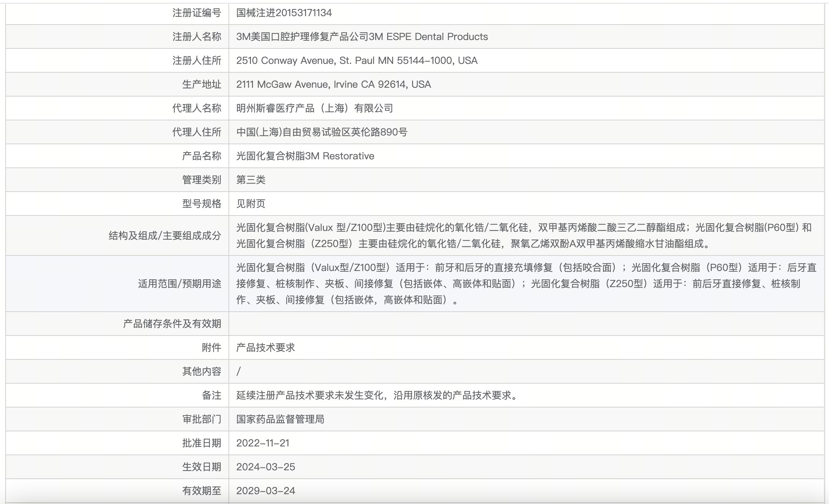Click the 产品名称 label
829x504 pixels.
point(202,156)
